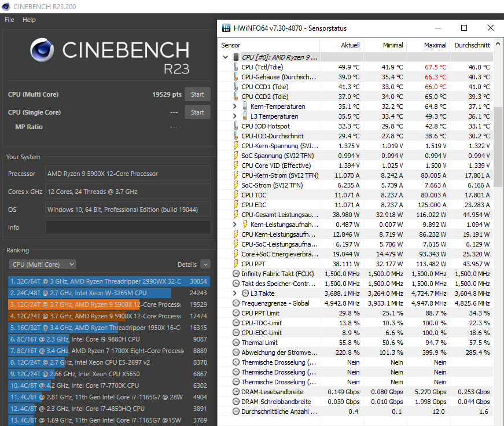504x426 pixels.
Task: Collapse the CPU [#0]: AMD Ryzen 9 group
Action: click(225, 57)
